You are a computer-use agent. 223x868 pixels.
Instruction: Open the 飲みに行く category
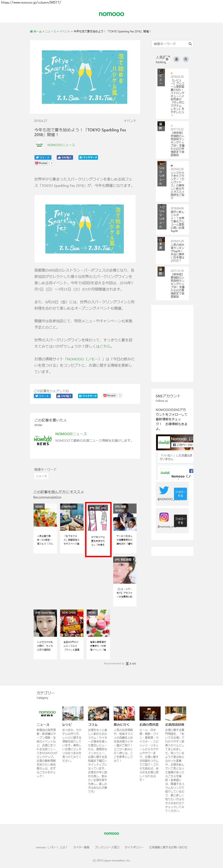(x=124, y=735)
